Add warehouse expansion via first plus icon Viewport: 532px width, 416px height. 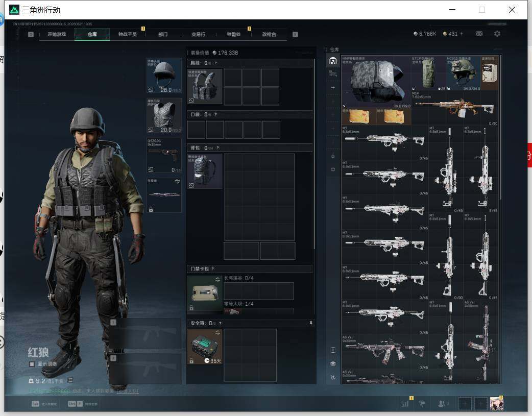(333, 88)
